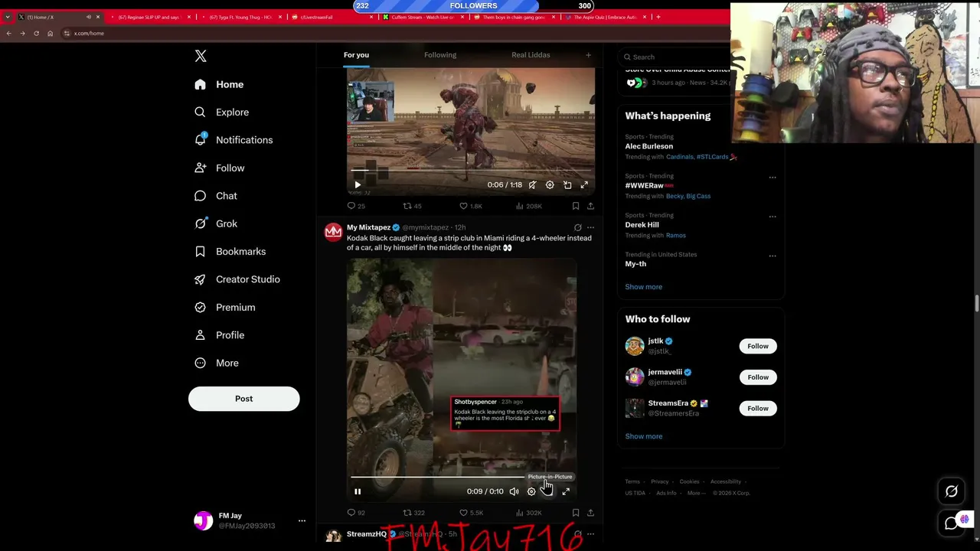Open Chat from the sidebar
Viewport: 980px width, 551px height.
tap(216, 196)
